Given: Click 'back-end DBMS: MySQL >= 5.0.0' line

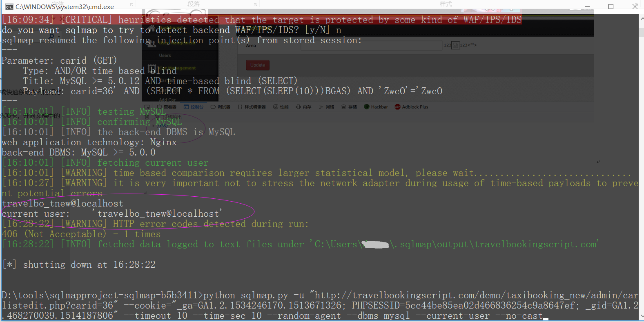Looking at the screenshot, I should (x=79, y=152).
